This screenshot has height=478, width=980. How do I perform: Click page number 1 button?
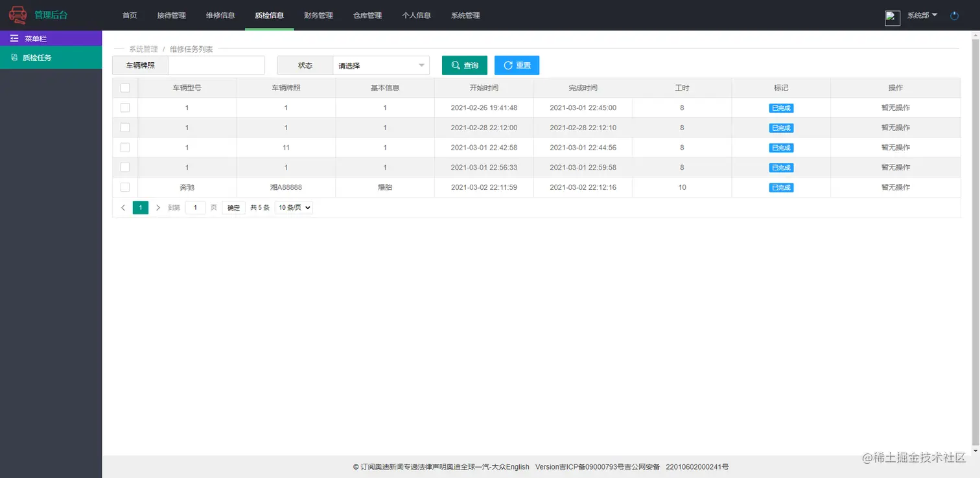(141, 208)
